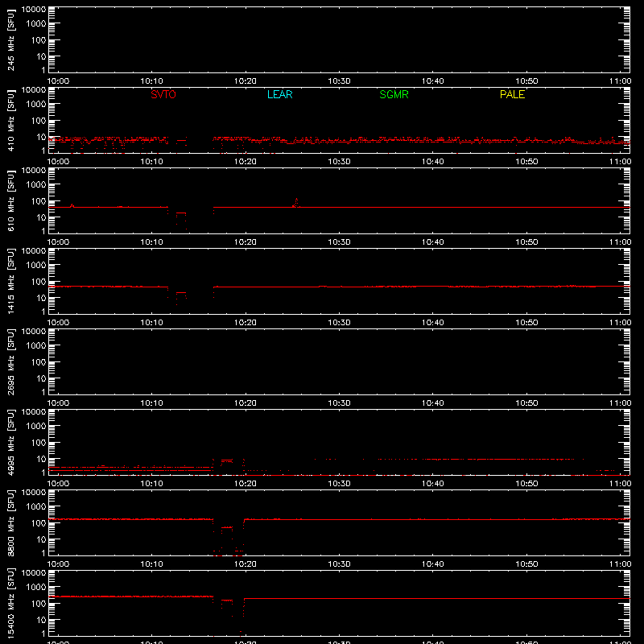Click the 11:00 tick label under 4995 MHz panel
The width and height of the screenshot is (644, 644).
coord(620,484)
